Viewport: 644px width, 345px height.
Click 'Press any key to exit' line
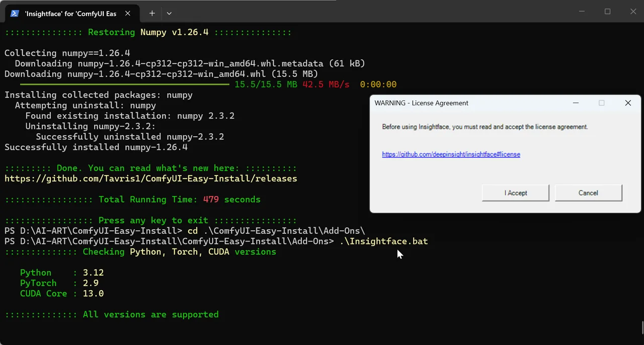tap(151, 221)
